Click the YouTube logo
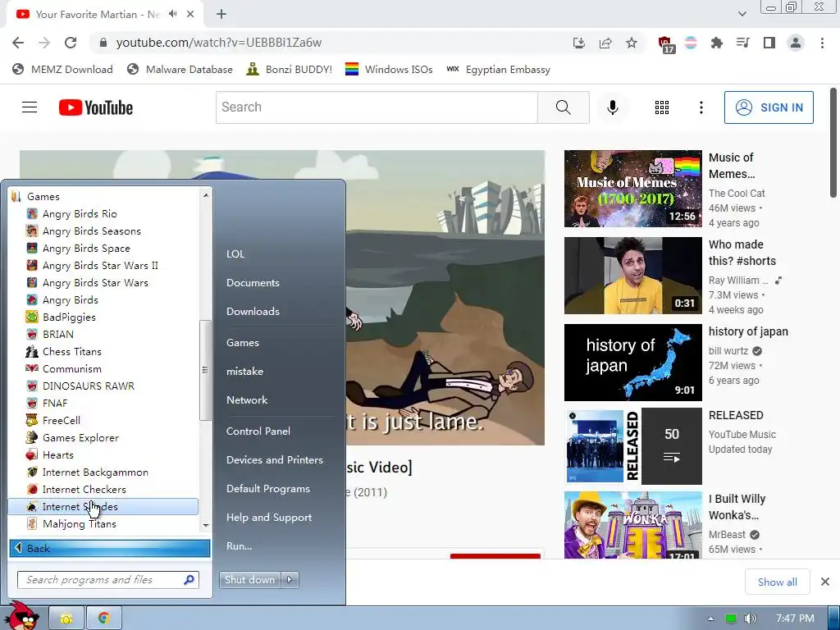This screenshot has width=840, height=630. [x=96, y=107]
